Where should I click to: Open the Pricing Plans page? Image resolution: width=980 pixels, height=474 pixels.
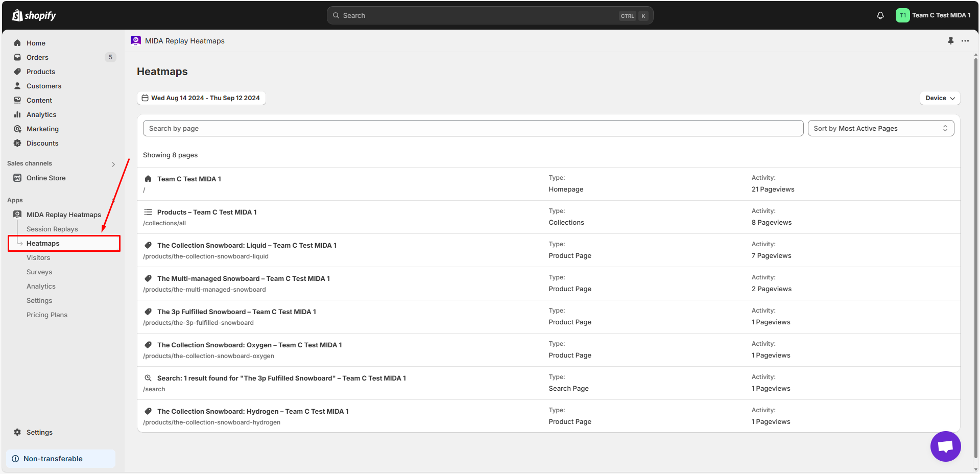click(47, 315)
